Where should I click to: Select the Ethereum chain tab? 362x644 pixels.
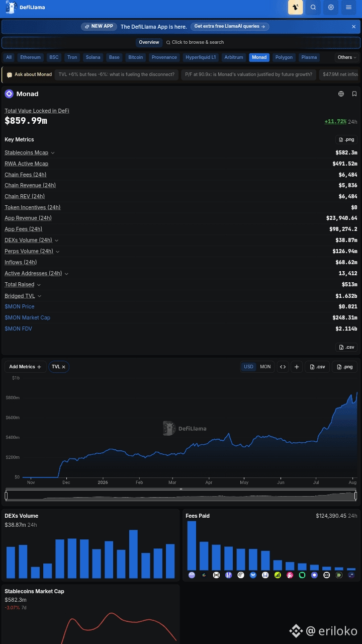tap(30, 57)
